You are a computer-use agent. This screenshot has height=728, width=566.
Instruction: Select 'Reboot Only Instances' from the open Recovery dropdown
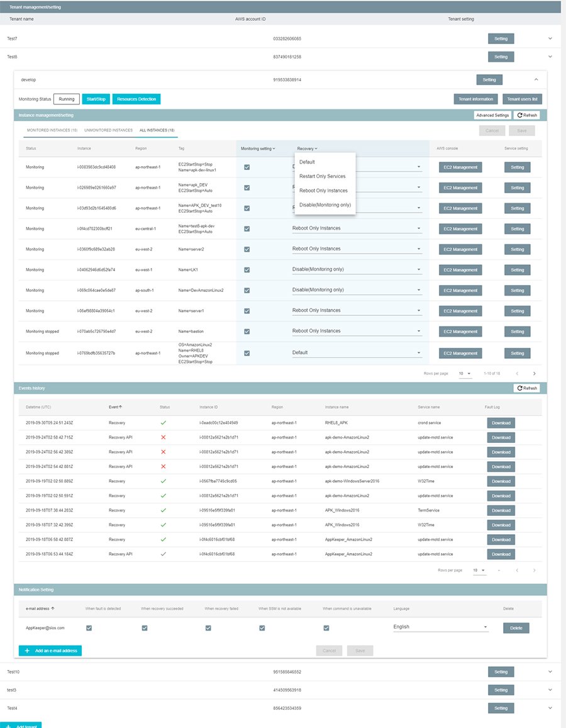(x=325, y=190)
